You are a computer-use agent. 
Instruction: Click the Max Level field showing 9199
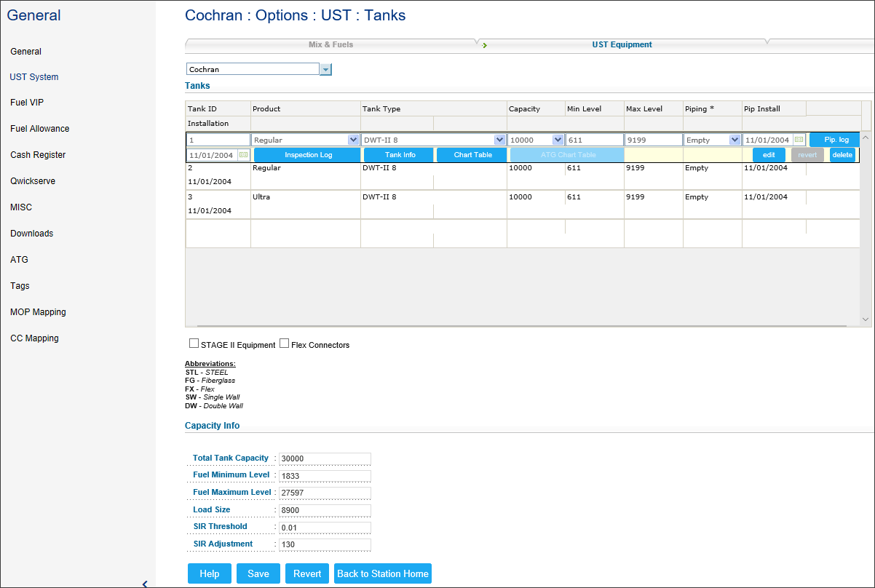pos(654,140)
